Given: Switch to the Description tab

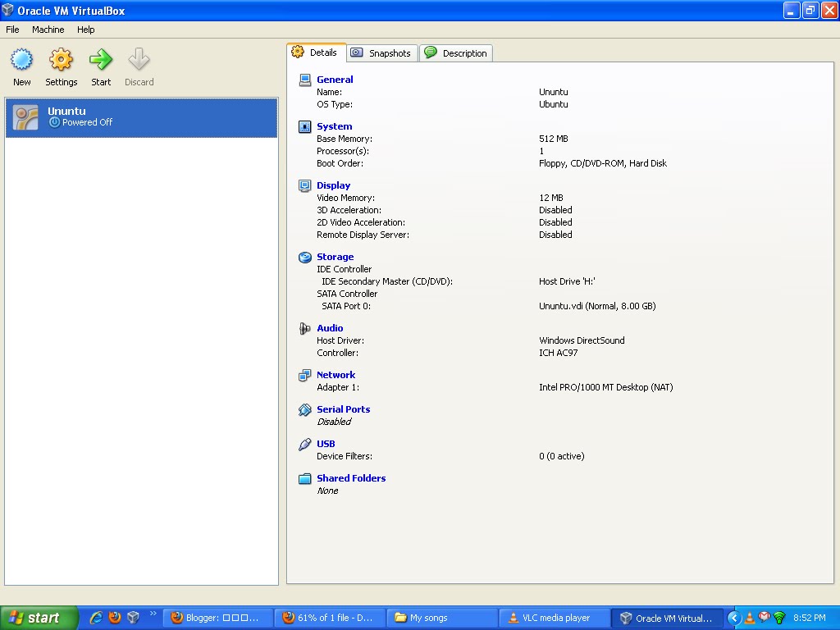Looking at the screenshot, I should 456,53.
